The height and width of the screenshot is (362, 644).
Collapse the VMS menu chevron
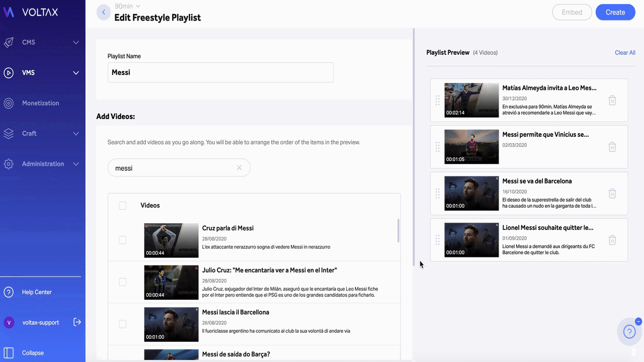(76, 73)
